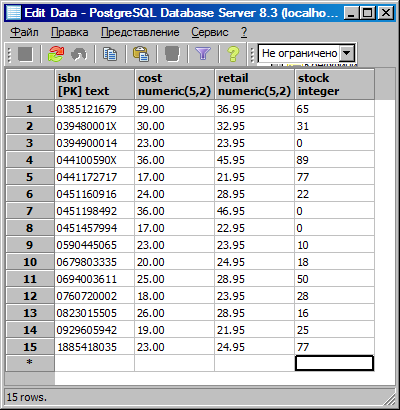Click the grid's top-left corner select-all cell
This screenshot has width=400, height=410.
pos(30,84)
